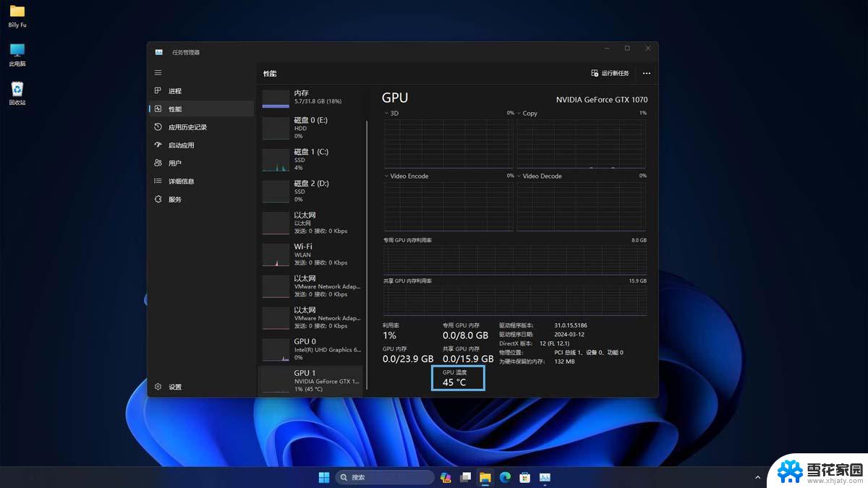Screen dimensions: 868x488
Task: Select the first 以太网 entry, subtitle 以太网
Action: tap(311, 223)
